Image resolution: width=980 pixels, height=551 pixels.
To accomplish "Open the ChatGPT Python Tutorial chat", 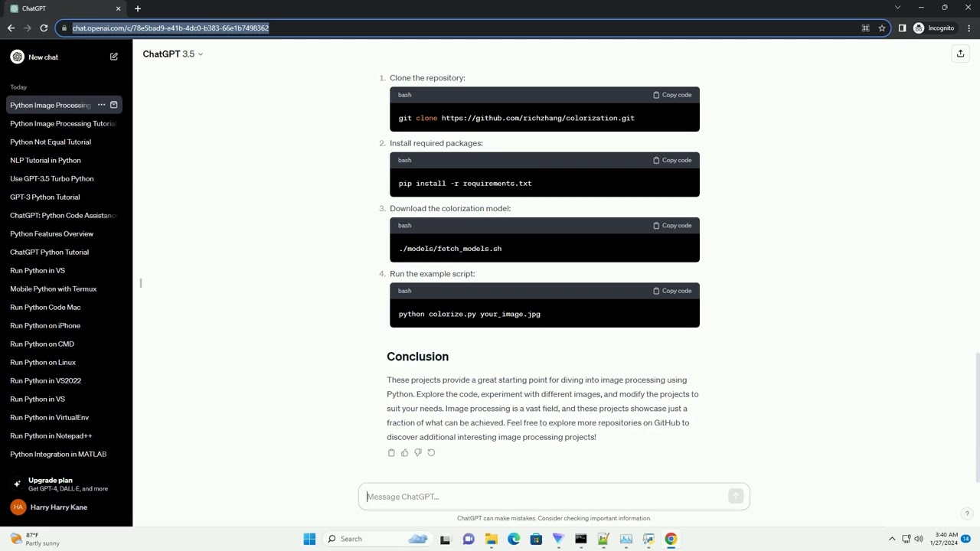I will (x=64, y=252).
